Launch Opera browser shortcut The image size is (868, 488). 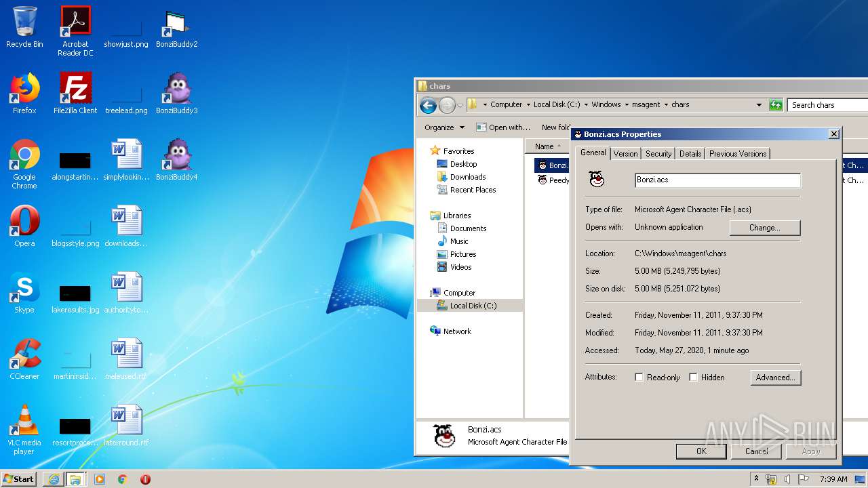[24, 226]
